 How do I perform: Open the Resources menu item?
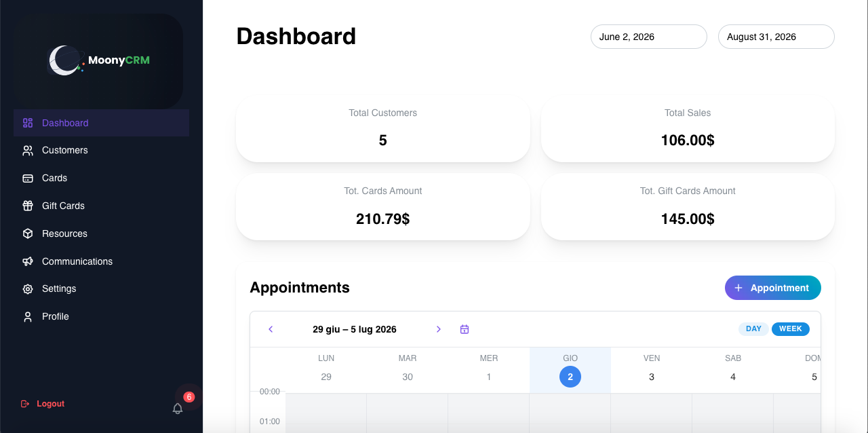[x=102, y=233]
